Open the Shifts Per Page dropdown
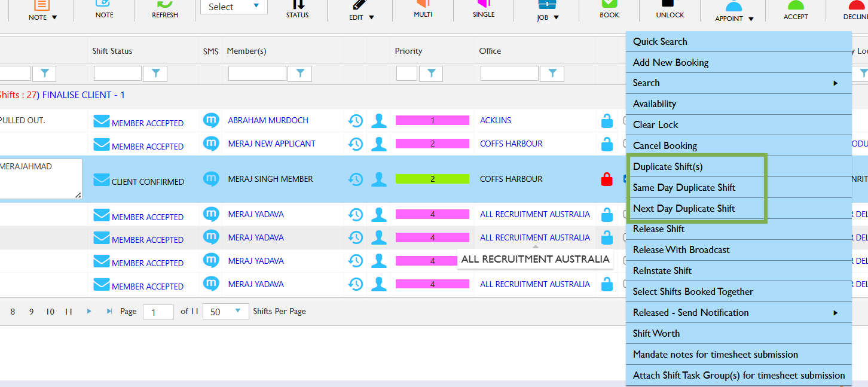868x387 pixels. pos(226,312)
